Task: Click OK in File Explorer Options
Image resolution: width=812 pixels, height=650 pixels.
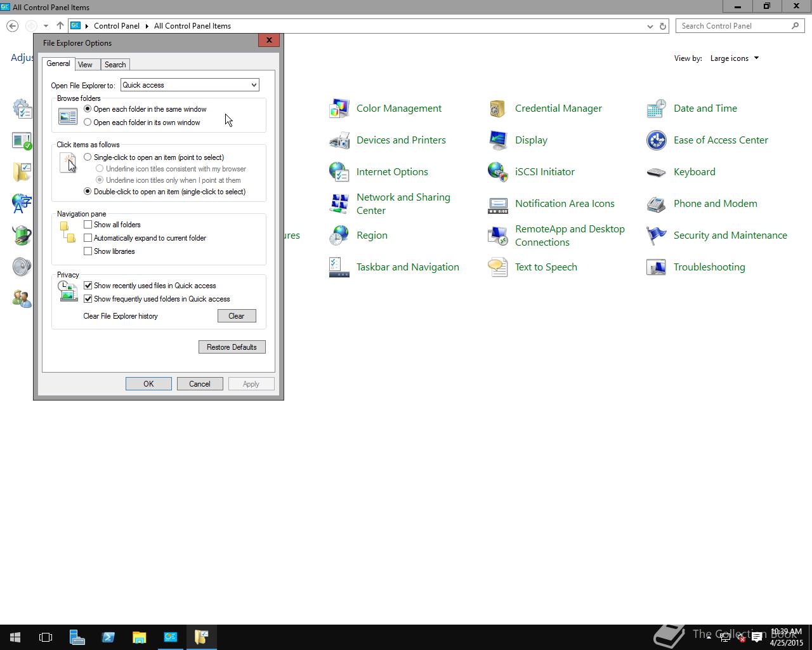Action: [148, 384]
